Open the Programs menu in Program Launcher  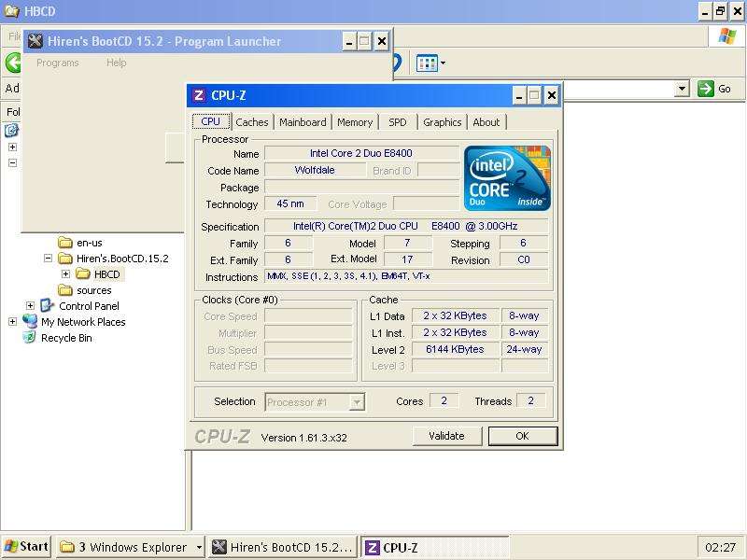[x=58, y=63]
